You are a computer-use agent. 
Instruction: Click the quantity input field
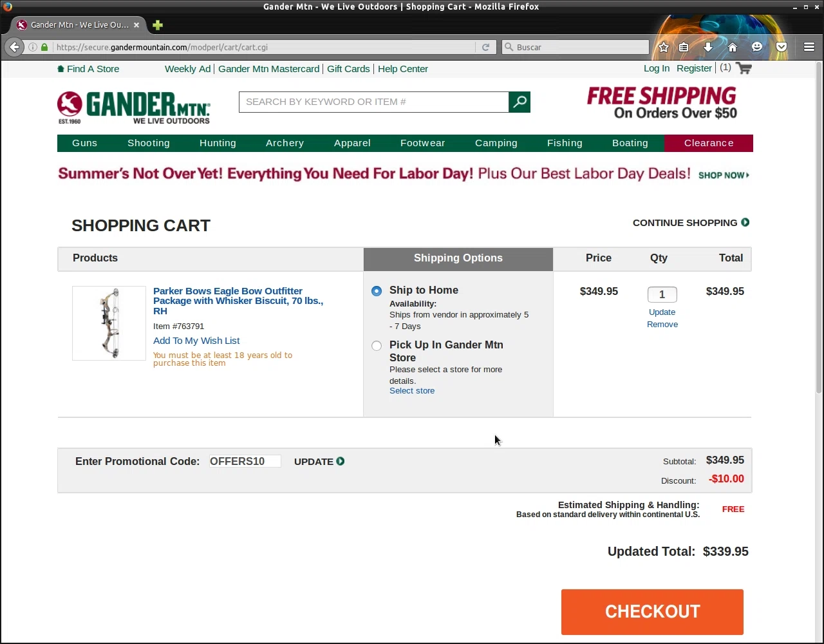tap(662, 294)
